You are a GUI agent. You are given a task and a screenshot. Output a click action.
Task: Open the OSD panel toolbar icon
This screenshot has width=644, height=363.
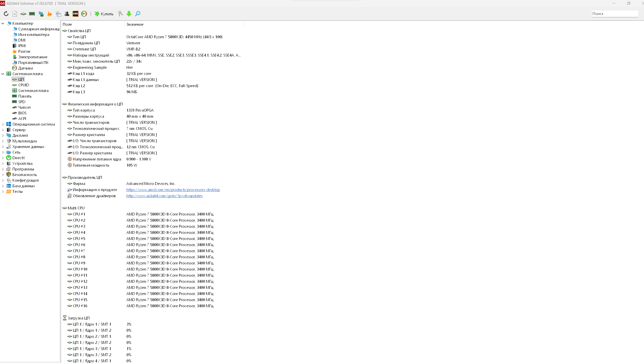(x=75, y=14)
